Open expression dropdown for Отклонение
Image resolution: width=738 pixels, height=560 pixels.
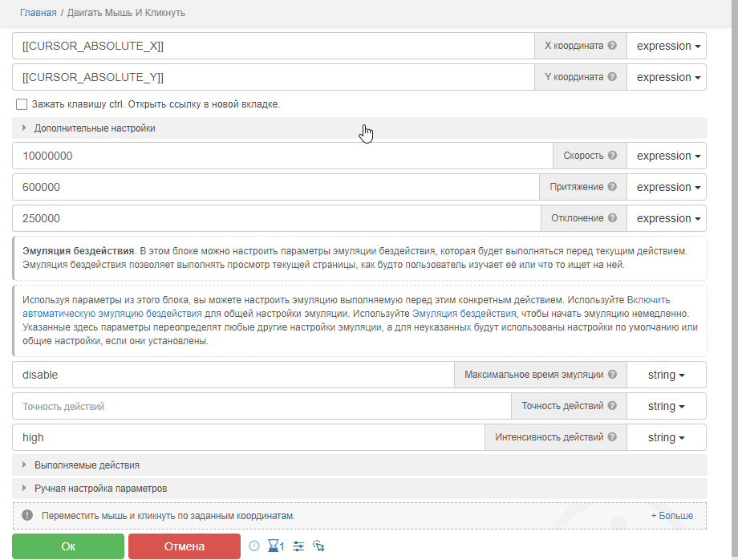click(667, 218)
